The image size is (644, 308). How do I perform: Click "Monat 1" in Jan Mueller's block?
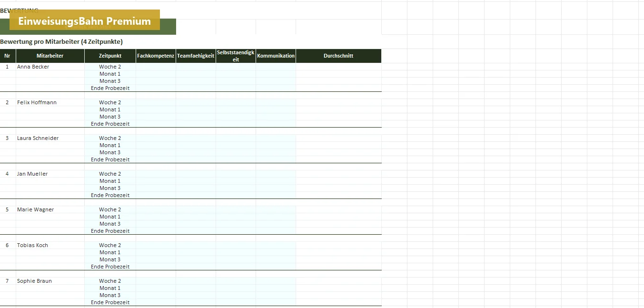(x=110, y=181)
